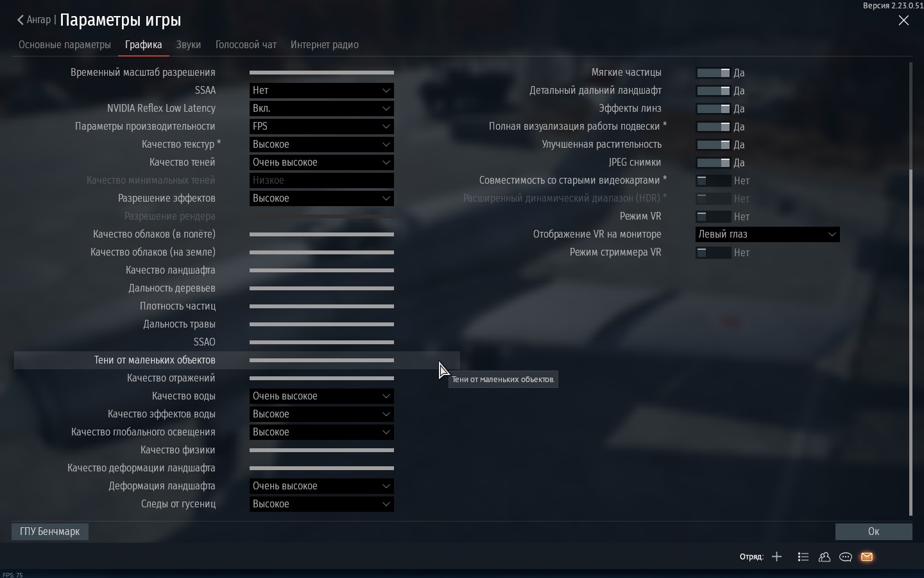Image resolution: width=924 pixels, height=578 pixels.
Task: Open NVIDIA Reflex Low Latency dropdown
Action: click(321, 109)
